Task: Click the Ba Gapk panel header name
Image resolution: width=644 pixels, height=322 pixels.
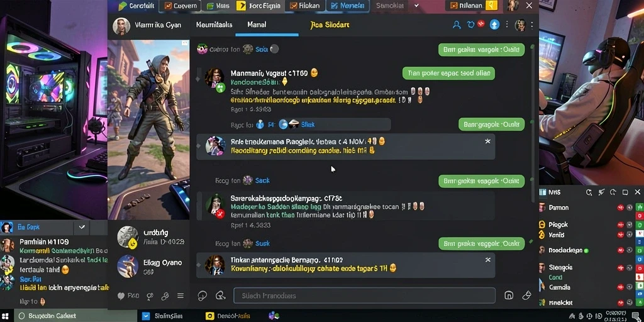Action: pos(28,226)
